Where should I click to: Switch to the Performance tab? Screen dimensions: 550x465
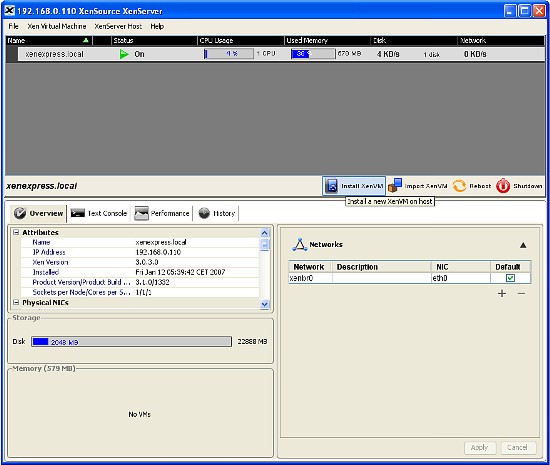pyautogui.click(x=162, y=213)
